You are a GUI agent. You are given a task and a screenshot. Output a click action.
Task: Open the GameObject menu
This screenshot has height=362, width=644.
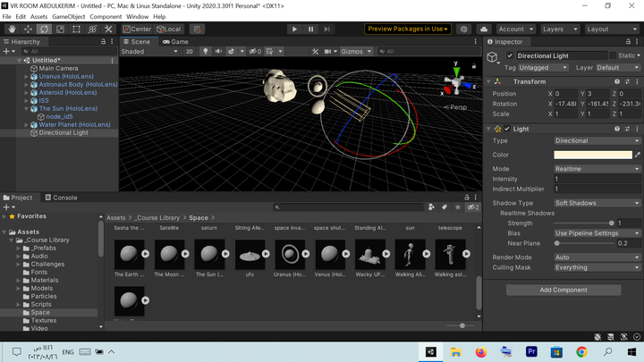[68, 16]
